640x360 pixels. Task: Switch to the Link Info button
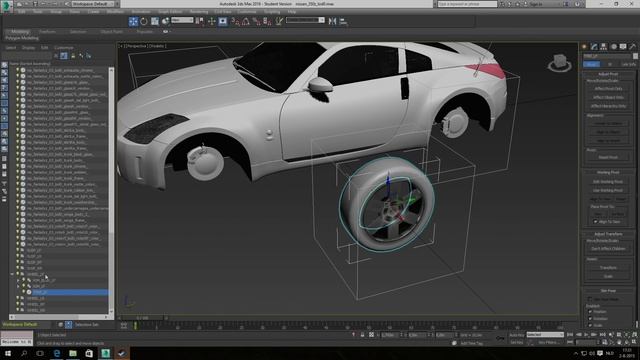pyautogui.click(x=628, y=64)
